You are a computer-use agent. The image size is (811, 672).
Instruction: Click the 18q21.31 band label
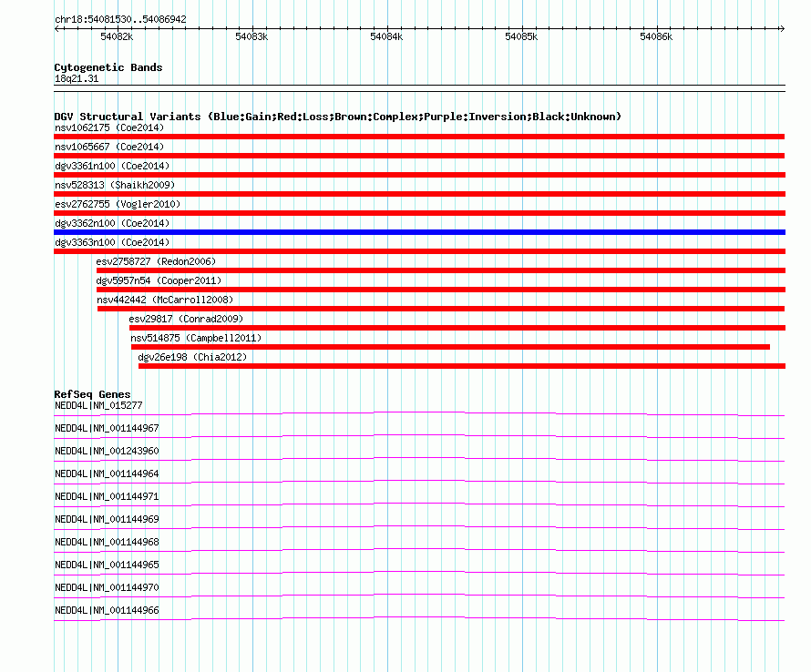point(77,78)
